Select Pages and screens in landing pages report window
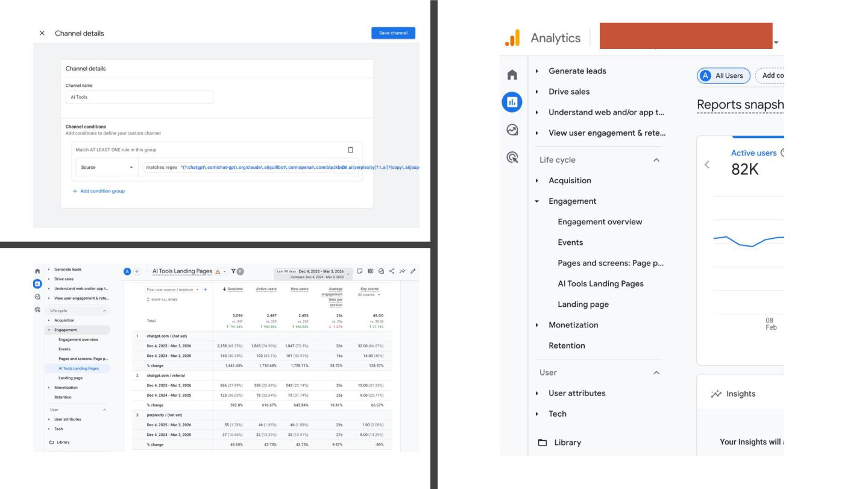Screen dimensions: 868x489 83,358
